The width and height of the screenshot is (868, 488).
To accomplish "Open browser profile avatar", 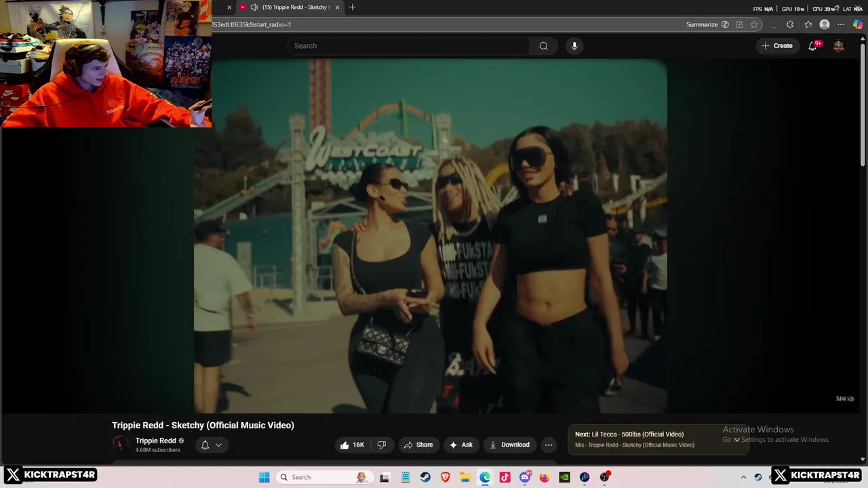I will [825, 24].
